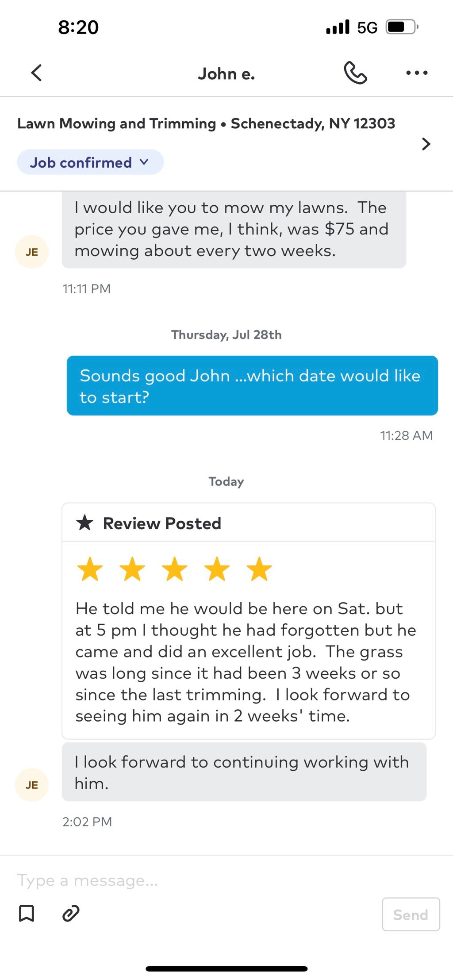
Task: Open job details with right chevron
Action: (x=426, y=144)
